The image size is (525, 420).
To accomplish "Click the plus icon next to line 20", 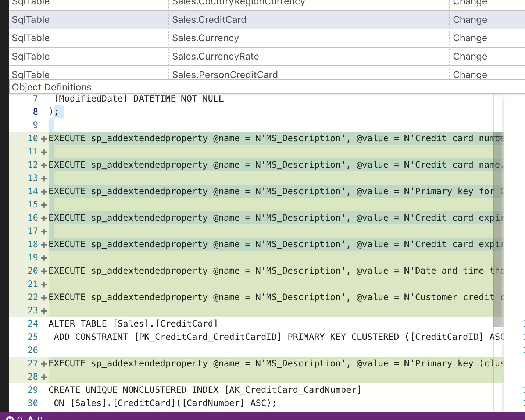I will pyautogui.click(x=43, y=271).
